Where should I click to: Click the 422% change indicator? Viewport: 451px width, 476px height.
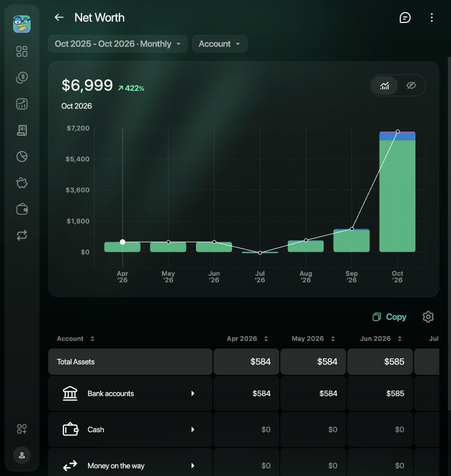click(131, 88)
